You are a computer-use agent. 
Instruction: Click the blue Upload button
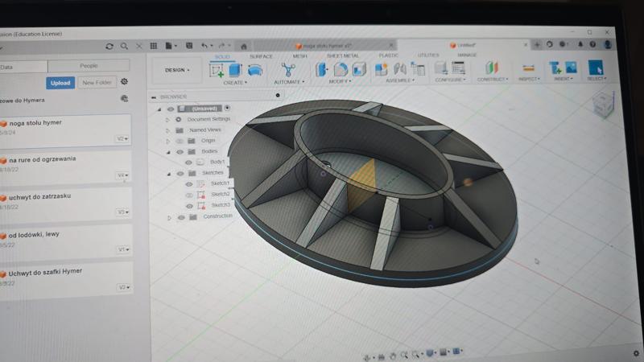(x=60, y=83)
